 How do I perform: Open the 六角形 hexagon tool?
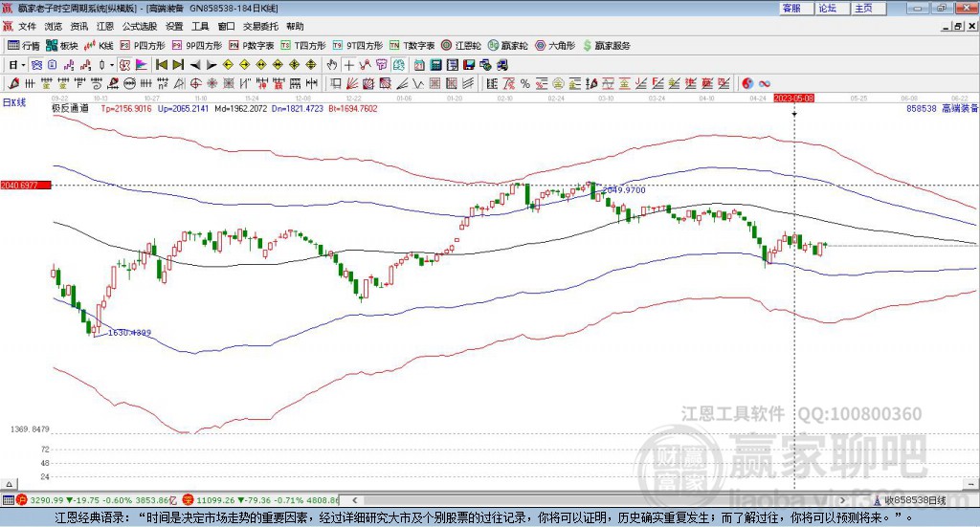click(x=555, y=46)
